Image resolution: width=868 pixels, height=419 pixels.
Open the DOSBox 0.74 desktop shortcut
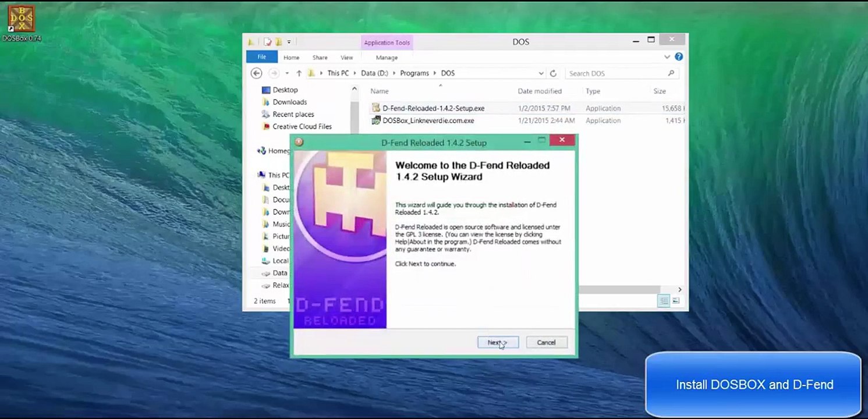coord(22,23)
